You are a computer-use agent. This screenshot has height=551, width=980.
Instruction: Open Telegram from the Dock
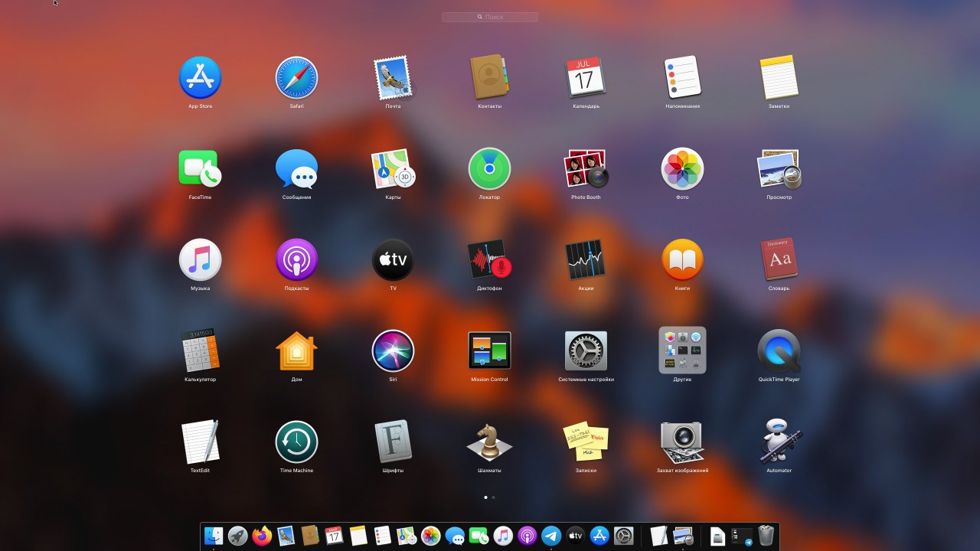click(551, 536)
